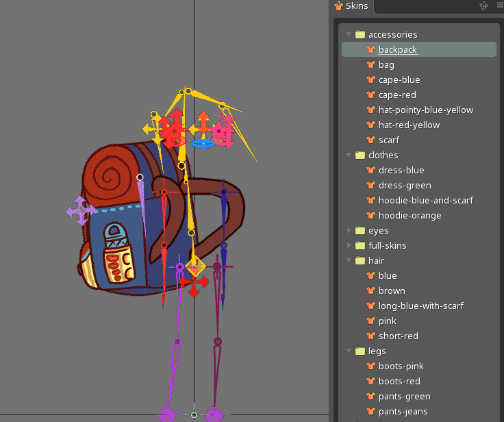The image size is (504, 422).
Task: Click the folder icon beside full-skins
Action: pos(360,246)
